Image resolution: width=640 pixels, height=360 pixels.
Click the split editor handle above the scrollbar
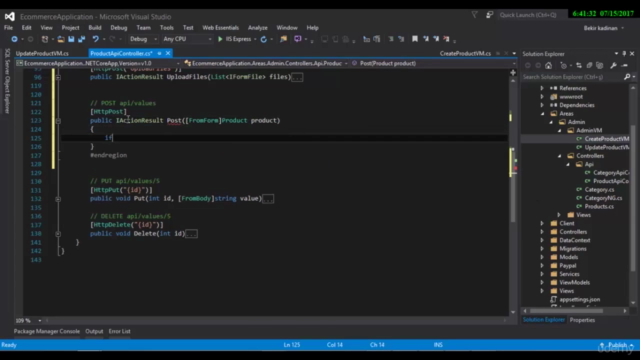513,73
